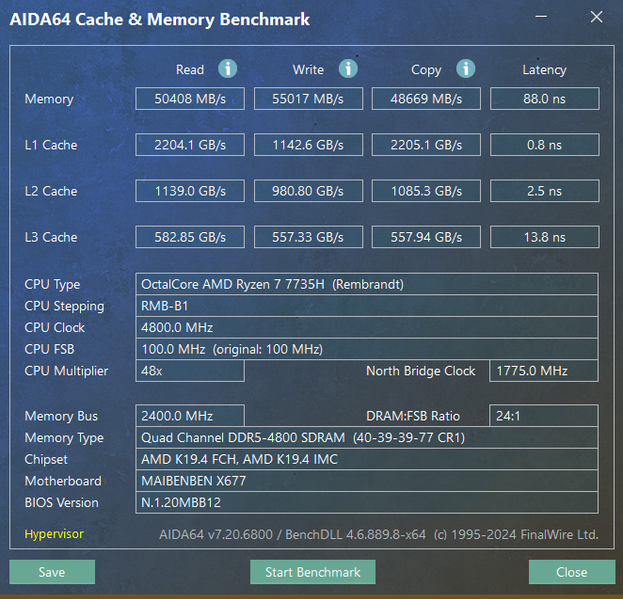This screenshot has height=599, width=623.
Task: Click the L3 Cache write 557.33 GB/s field
Action: point(308,237)
